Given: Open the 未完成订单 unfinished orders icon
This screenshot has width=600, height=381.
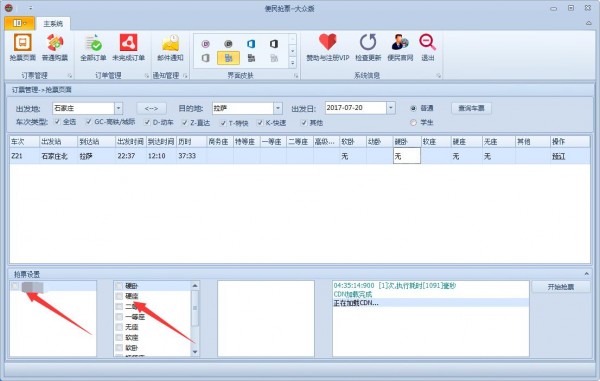Looking at the screenshot, I should (128, 42).
